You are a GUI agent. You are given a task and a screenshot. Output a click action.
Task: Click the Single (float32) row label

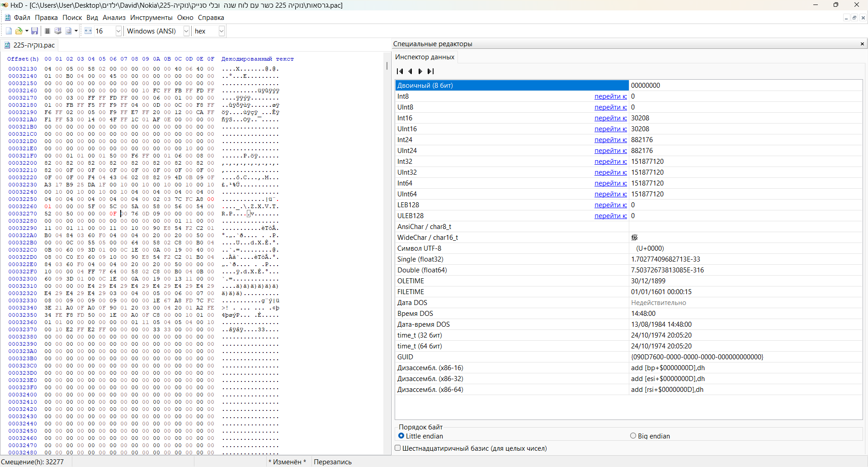pos(420,259)
